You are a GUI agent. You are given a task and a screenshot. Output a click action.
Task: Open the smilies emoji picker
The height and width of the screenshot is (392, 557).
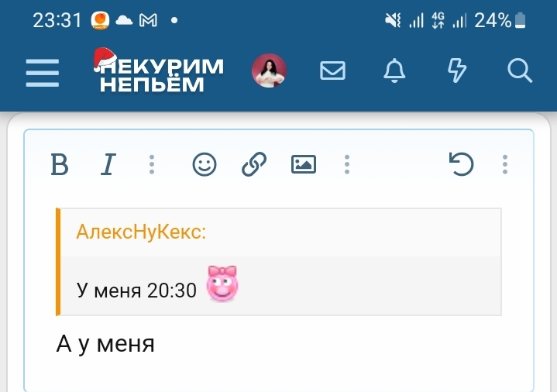pos(205,164)
